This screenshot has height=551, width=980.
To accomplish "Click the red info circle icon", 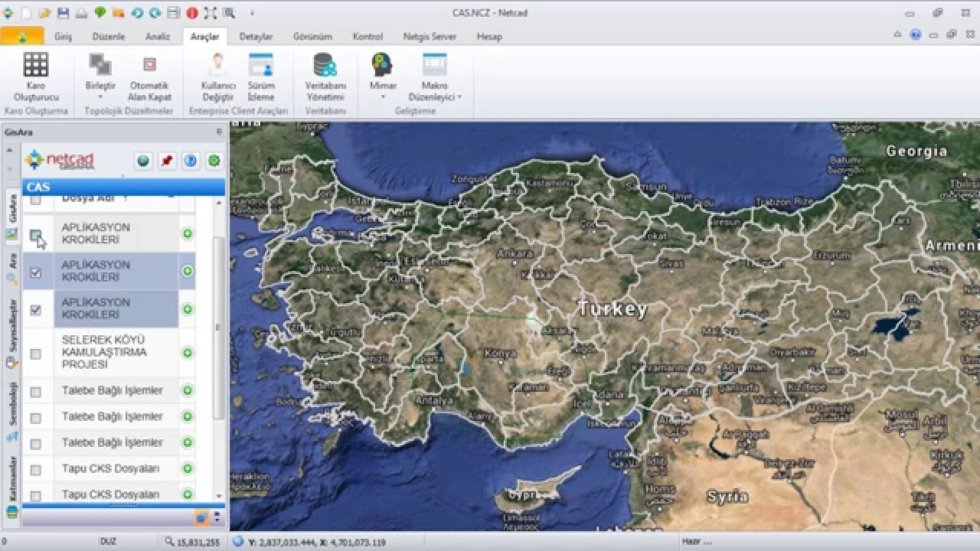I will [191, 13].
